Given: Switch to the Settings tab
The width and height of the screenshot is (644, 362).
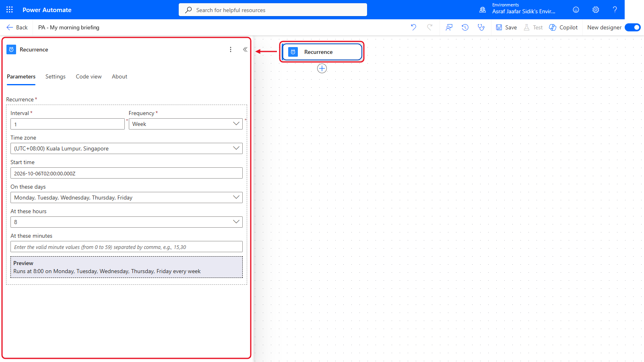Looking at the screenshot, I should point(56,76).
